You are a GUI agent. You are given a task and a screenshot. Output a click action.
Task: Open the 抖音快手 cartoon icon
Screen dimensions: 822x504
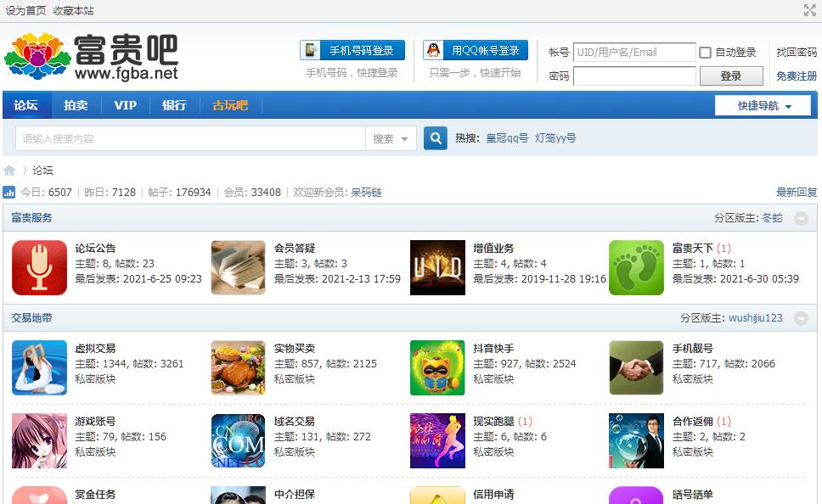[437, 367]
